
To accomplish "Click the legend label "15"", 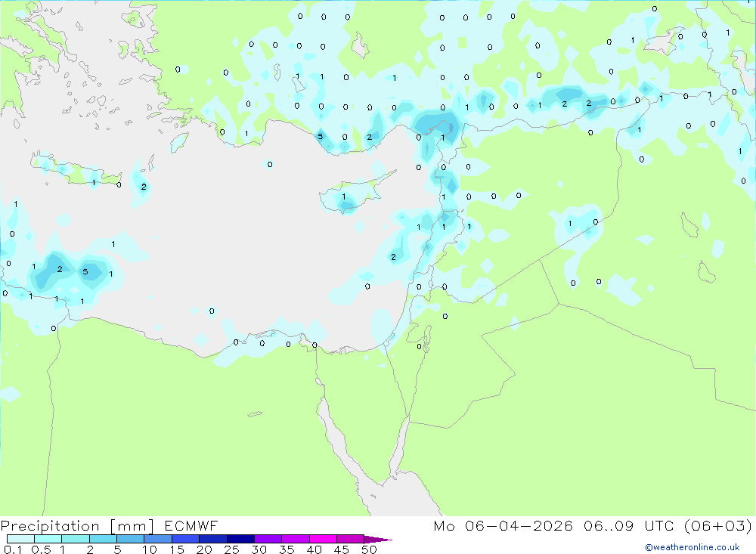I will (x=177, y=549).
